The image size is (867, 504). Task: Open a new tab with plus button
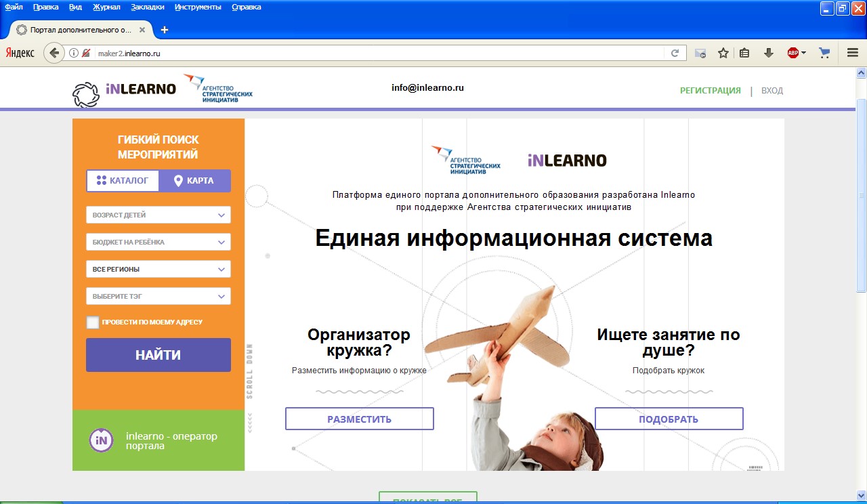coord(164,30)
